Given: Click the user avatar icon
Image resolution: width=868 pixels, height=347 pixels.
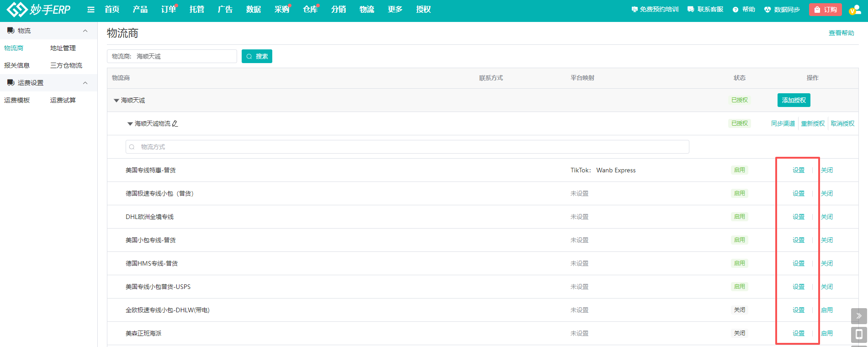Looking at the screenshot, I should coord(854,10).
